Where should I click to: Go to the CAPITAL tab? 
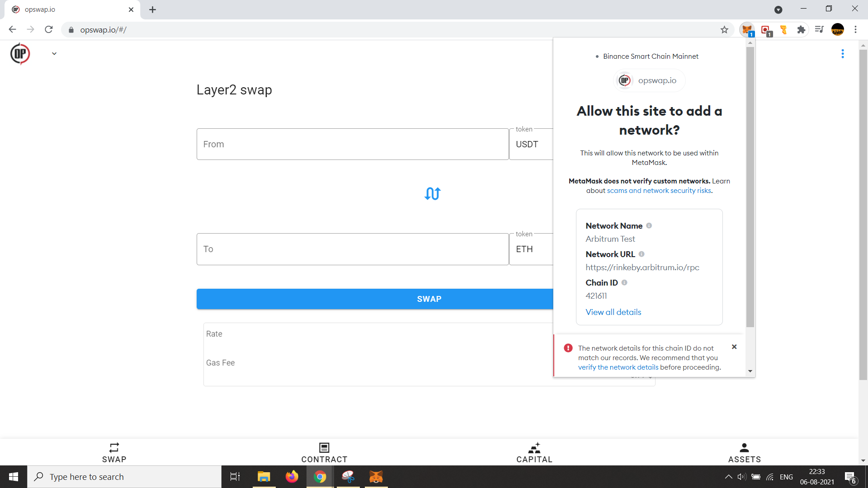(x=534, y=452)
